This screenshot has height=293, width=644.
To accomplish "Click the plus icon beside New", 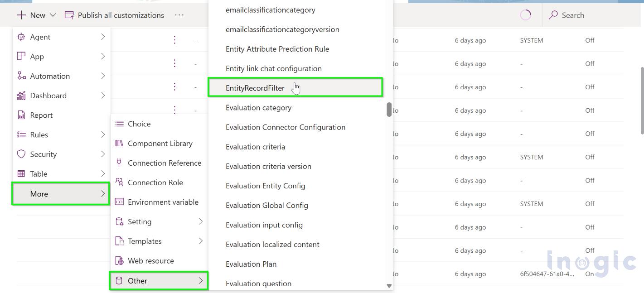I will [x=21, y=15].
